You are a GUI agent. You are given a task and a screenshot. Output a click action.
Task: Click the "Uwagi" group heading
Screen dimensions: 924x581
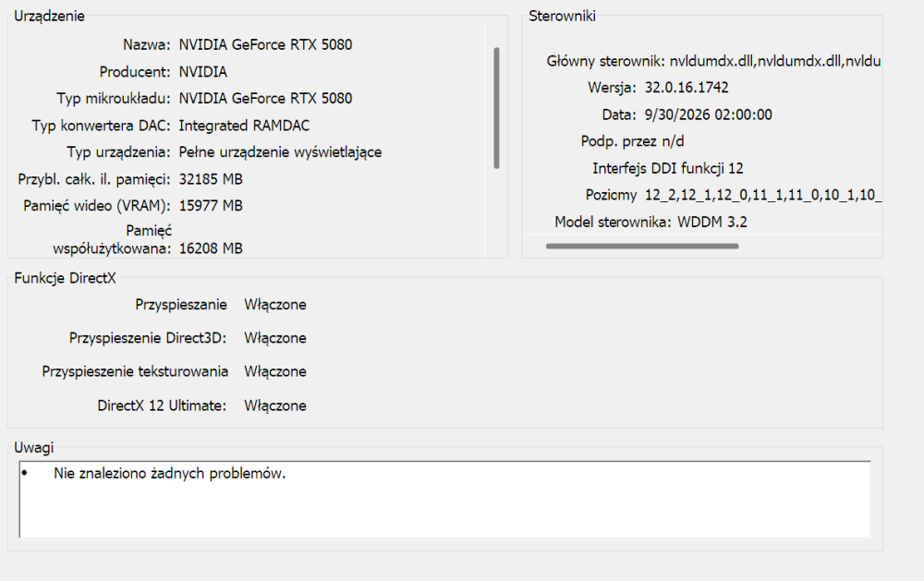[33, 448]
